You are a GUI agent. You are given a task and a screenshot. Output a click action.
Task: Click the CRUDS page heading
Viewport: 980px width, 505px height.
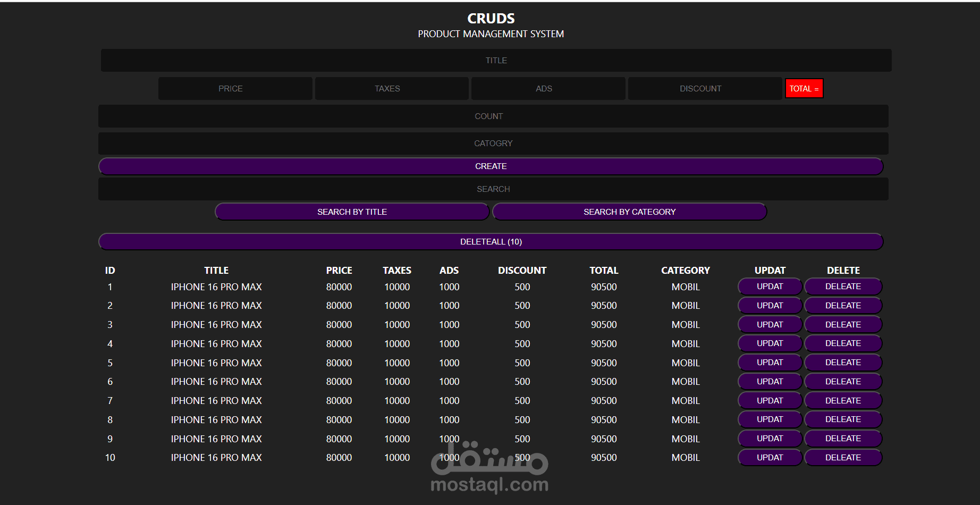coord(491,19)
